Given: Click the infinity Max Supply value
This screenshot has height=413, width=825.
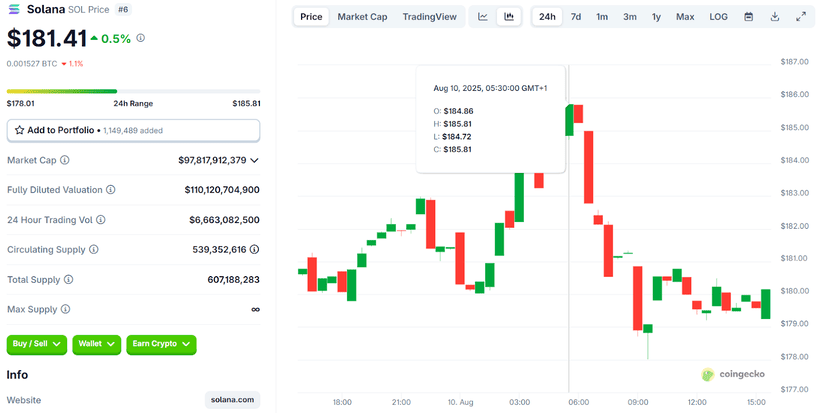Looking at the screenshot, I should click(255, 309).
